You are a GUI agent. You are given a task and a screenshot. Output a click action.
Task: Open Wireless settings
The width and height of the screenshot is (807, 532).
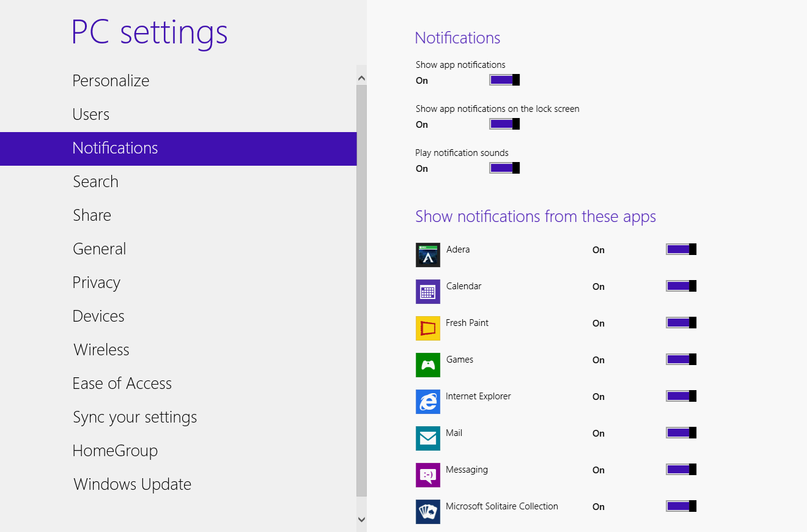click(178, 350)
